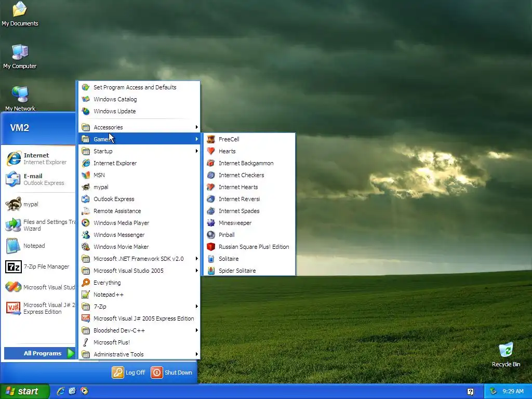Expand the Startup folder submenu
This screenshot has height=399, width=532.
(139, 151)
